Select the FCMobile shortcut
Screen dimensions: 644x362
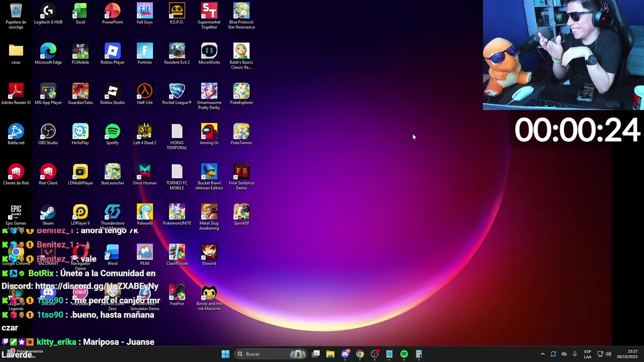[80, 54]
